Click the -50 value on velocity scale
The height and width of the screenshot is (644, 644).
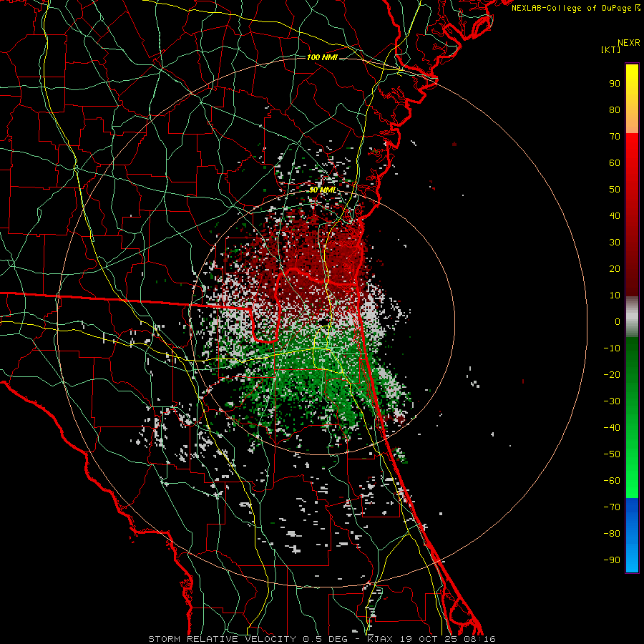[612, 454]
